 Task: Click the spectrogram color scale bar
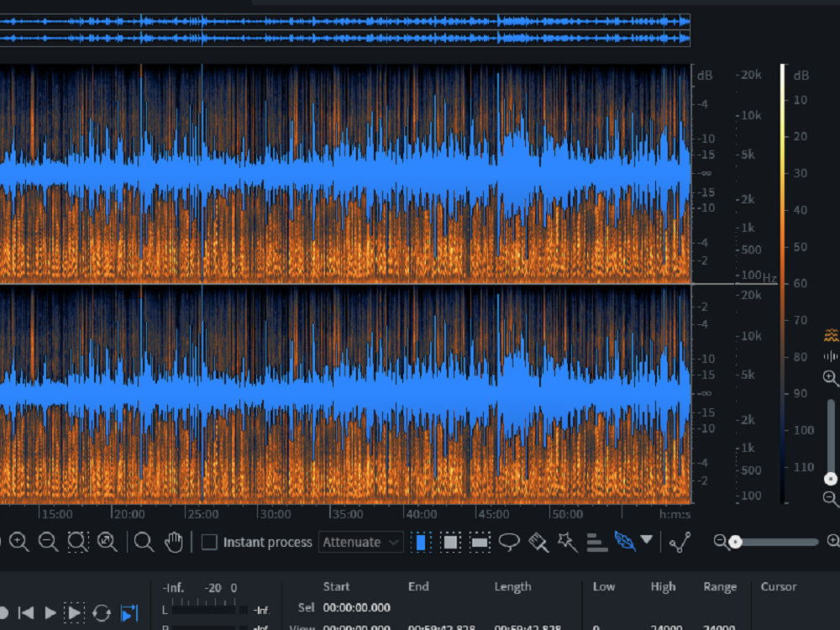tap(782, 284)
